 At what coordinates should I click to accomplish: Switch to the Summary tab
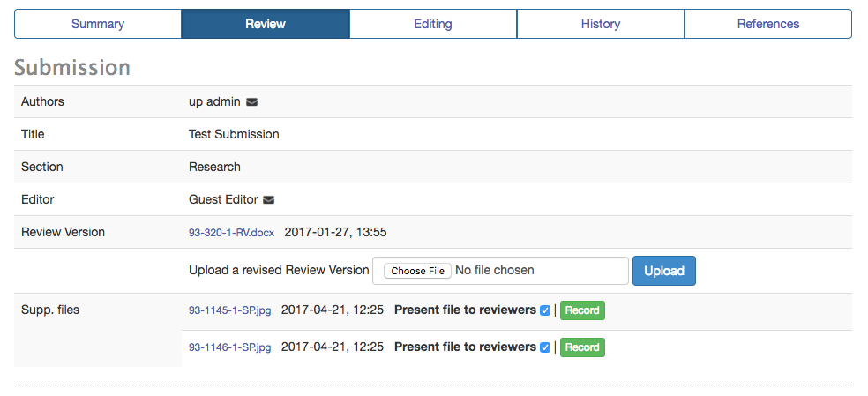pyautogui.click(x=98, y=24)
